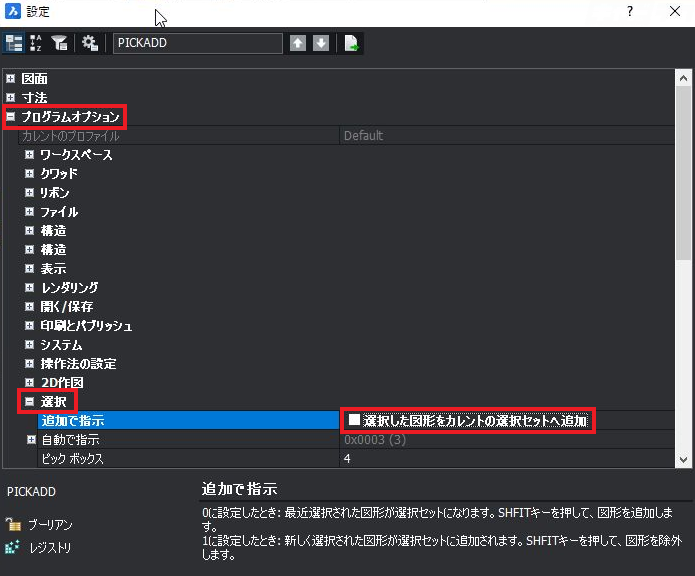Viewport: 695px width, 576px height.
Task: Select カレントのプロファイル row
Action: [179, 136]
